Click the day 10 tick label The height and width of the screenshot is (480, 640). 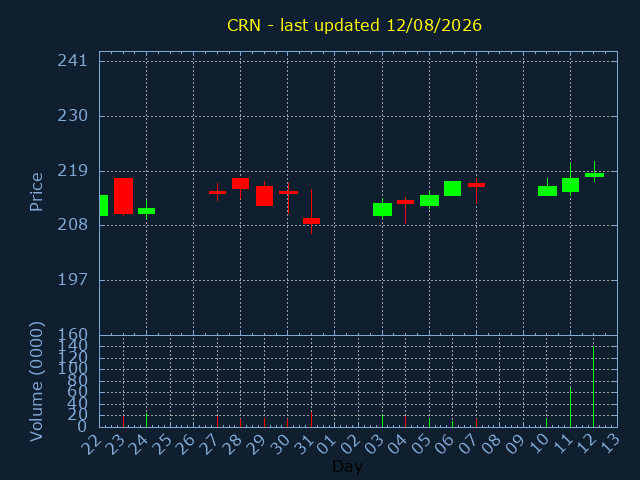coord(540,444)
